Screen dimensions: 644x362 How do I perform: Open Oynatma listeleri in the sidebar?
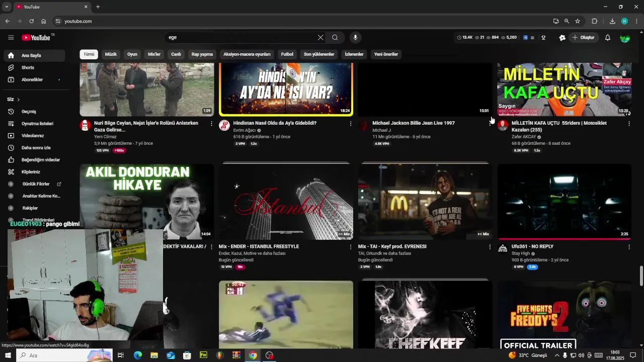click(34, 124)
